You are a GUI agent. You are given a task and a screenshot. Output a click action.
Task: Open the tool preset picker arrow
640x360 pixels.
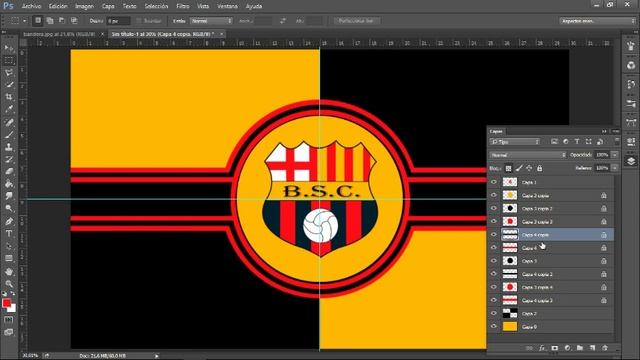pyautogui.click(x=24, y=20)
